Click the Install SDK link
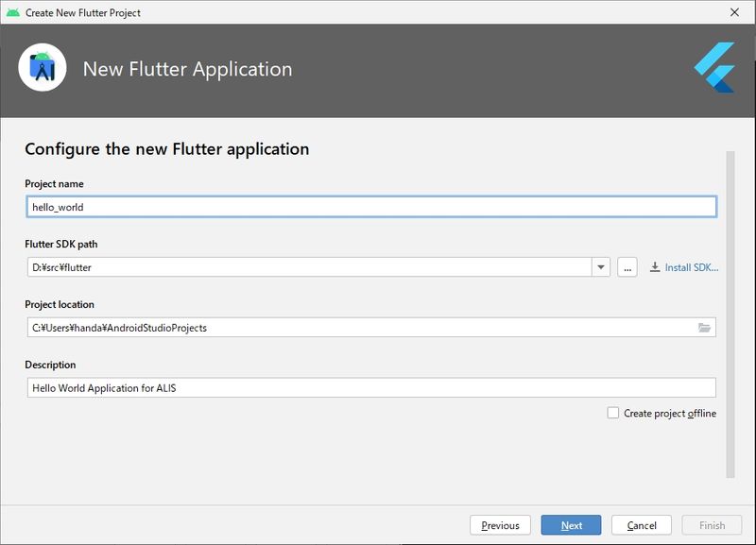This screenshot has width=756, height=545. point(691,267)
